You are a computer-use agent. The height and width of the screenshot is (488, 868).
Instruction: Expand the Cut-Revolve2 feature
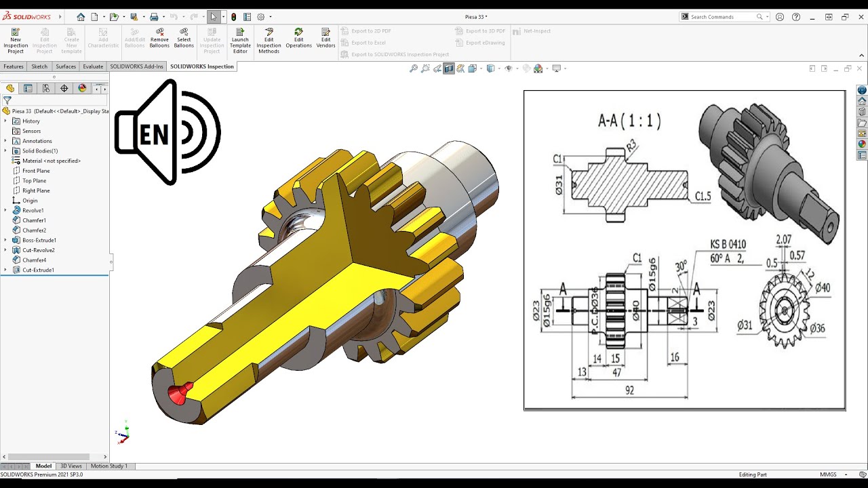click(x=5, y=250)
